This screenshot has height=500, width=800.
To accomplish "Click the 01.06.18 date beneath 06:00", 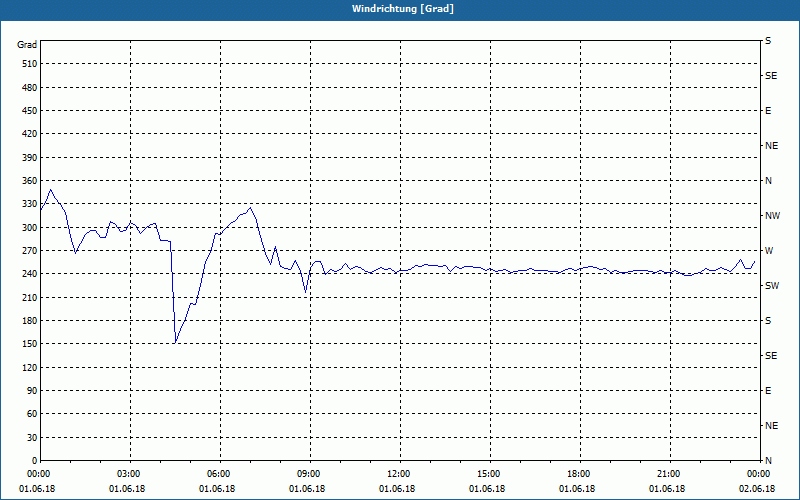I will point(217,489).
